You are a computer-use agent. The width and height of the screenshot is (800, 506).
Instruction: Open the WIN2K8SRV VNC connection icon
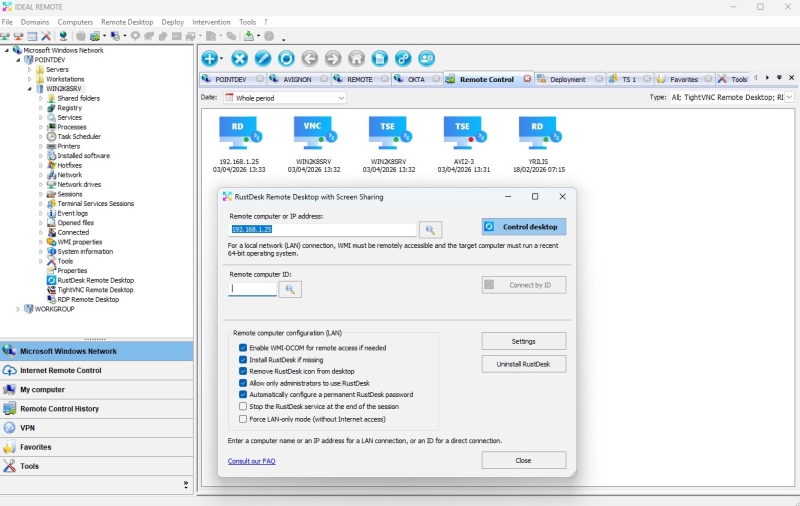pyautogui.click(x=313, y=133)
